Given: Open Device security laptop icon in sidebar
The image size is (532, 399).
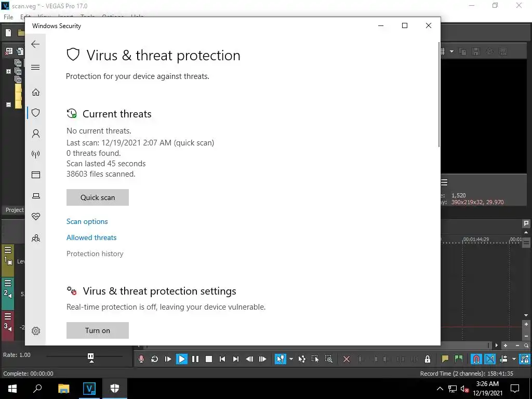Looking at the screenshot, I should [x=36, y=196].
